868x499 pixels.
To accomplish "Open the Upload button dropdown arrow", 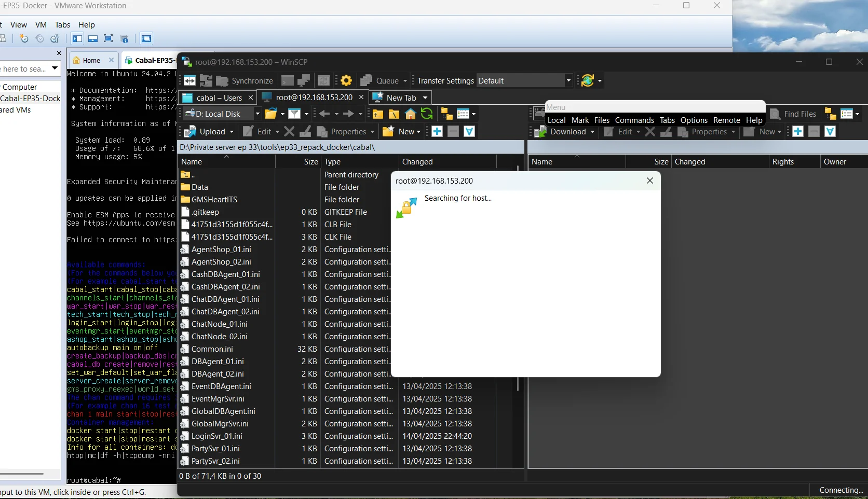I will pos(232,132).
